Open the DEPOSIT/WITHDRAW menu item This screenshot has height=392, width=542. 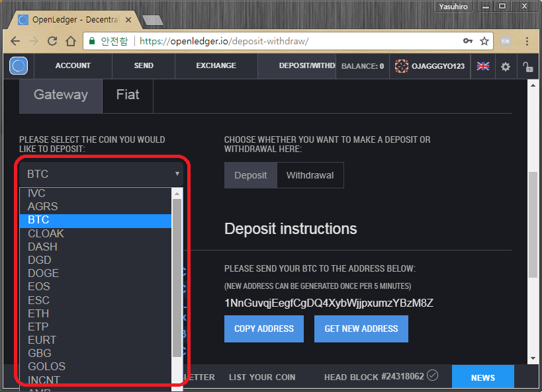tap(296, 65)
